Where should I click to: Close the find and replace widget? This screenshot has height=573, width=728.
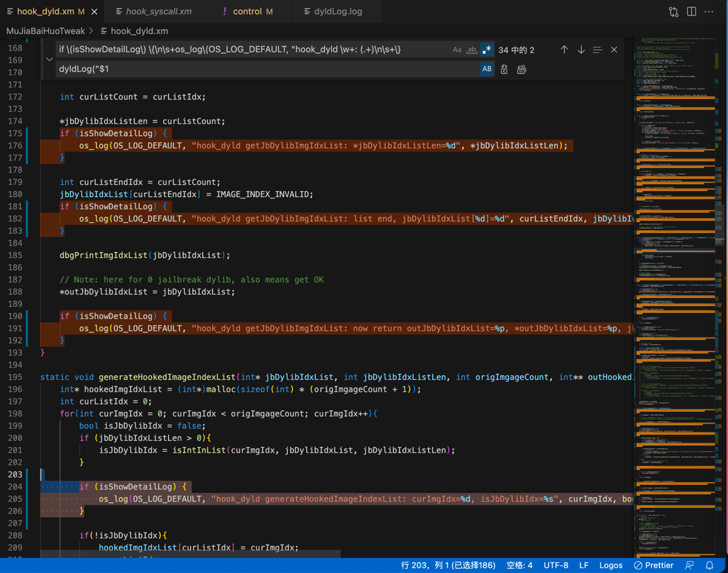(614, 49)
